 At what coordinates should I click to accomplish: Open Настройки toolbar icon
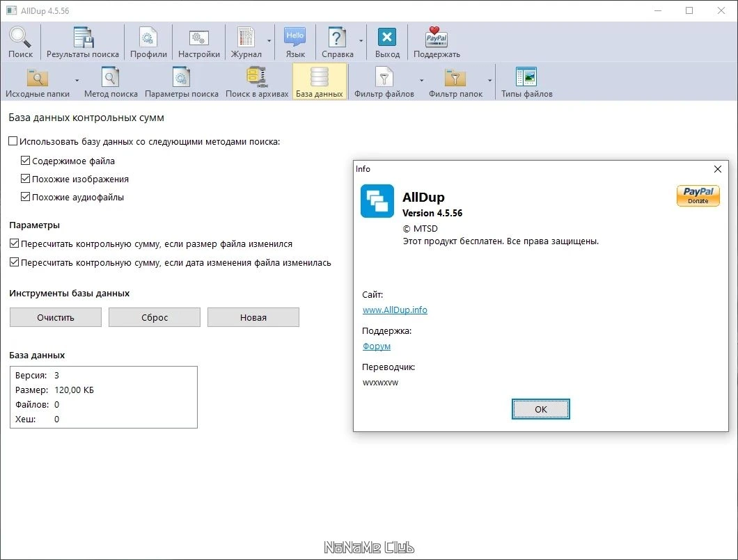tap(199, 37)
